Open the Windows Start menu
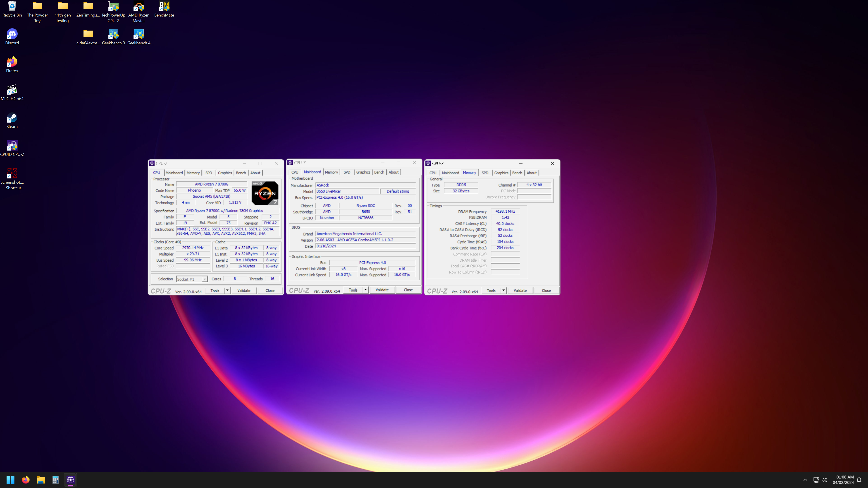Viewport: 868px width, 488px height. 10,480
